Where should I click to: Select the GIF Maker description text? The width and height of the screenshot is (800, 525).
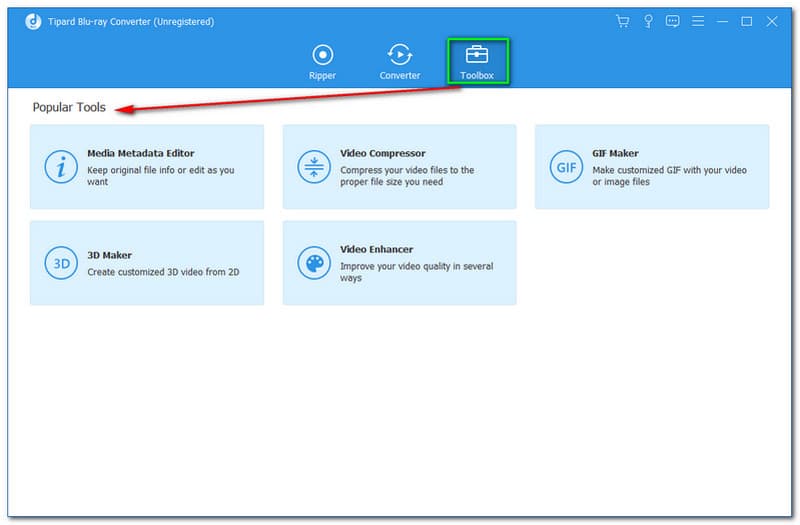click(x=668, y=176)
